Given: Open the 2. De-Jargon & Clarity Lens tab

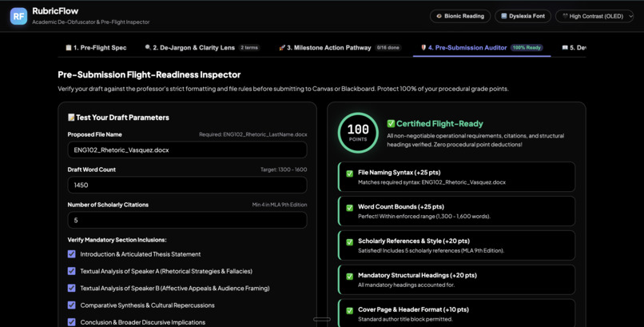Looking at the screenshot, I should pos(201,48).
